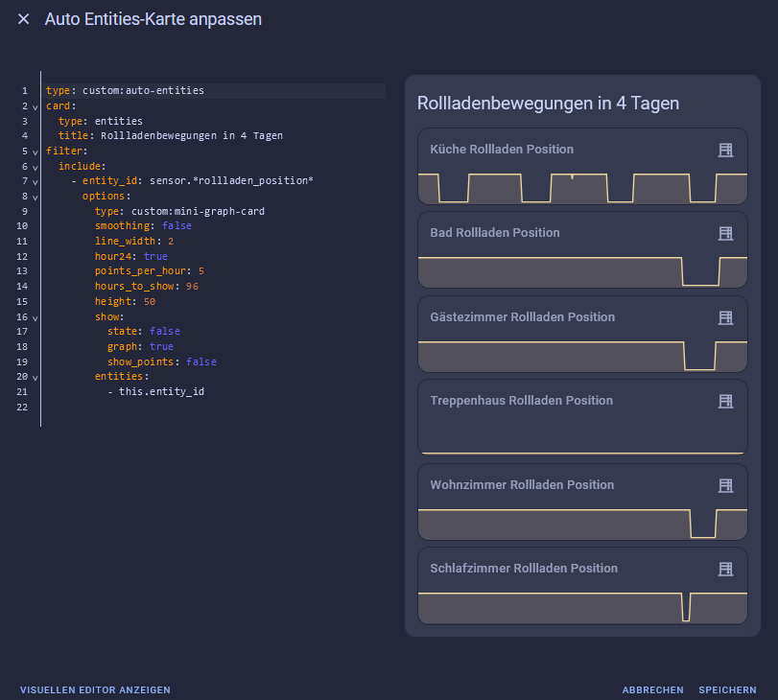
Task: Click the 'state: false' code line
Action: (143, 331)
